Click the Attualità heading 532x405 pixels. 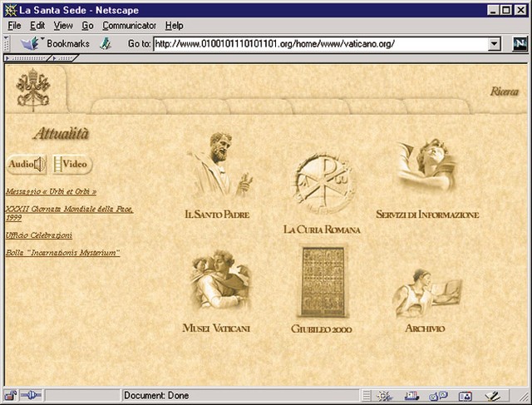coord(61,133)
